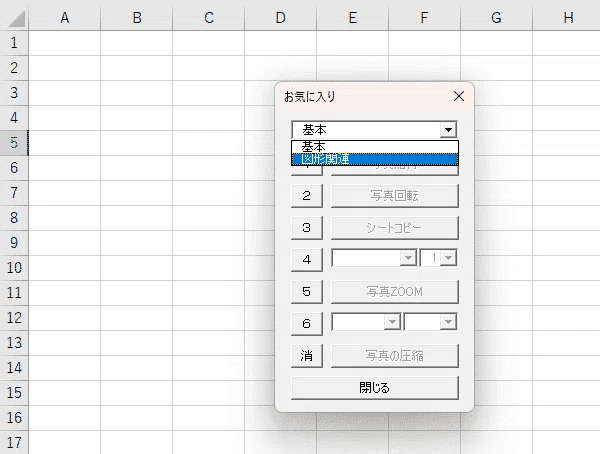600x454 pixels.
Task: Select column B header
Action: [137, 18]
